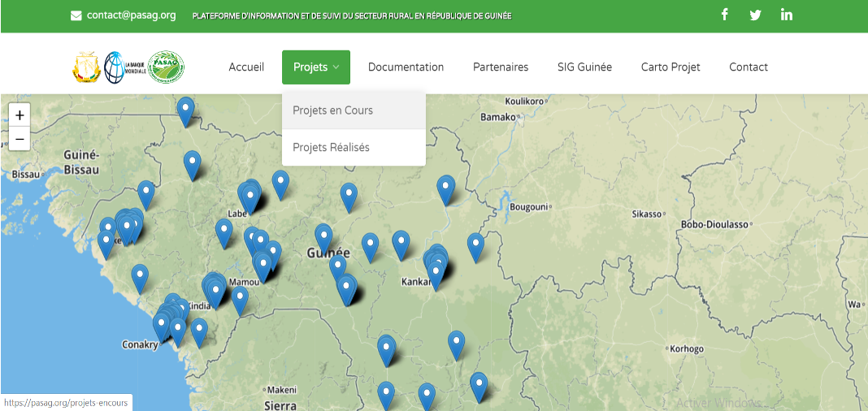Click the Guinea coat of arms logo
868x411 pixels.
point(87,67)
